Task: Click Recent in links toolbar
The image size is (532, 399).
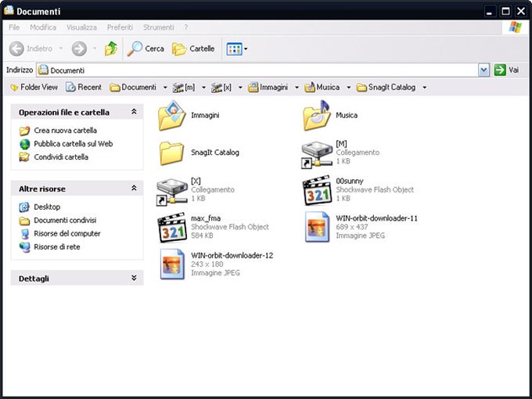Action: (84, 88)
